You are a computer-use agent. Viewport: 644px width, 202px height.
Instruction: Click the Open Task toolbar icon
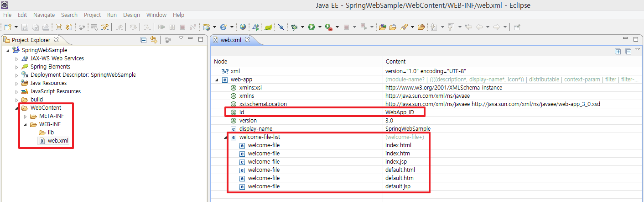393,27
